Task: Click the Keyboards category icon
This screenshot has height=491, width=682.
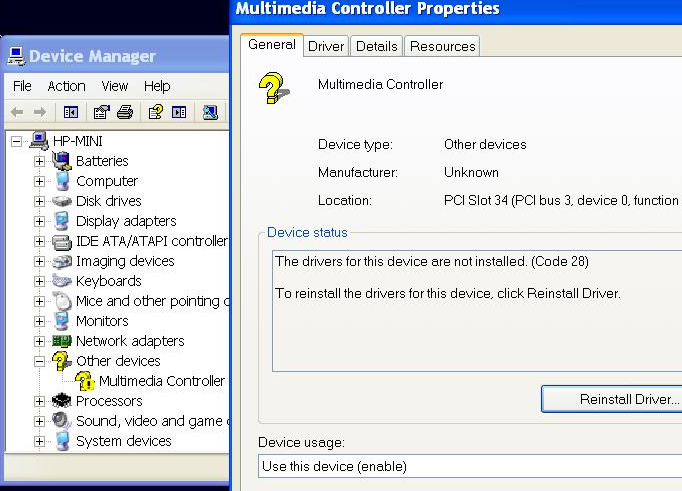Action: [x=62, y=281]
